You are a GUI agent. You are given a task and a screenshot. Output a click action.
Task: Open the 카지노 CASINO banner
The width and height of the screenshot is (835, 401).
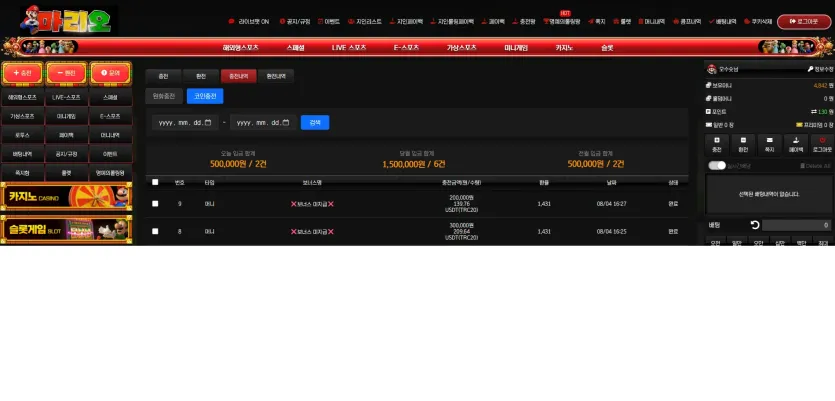click(67, 197)
